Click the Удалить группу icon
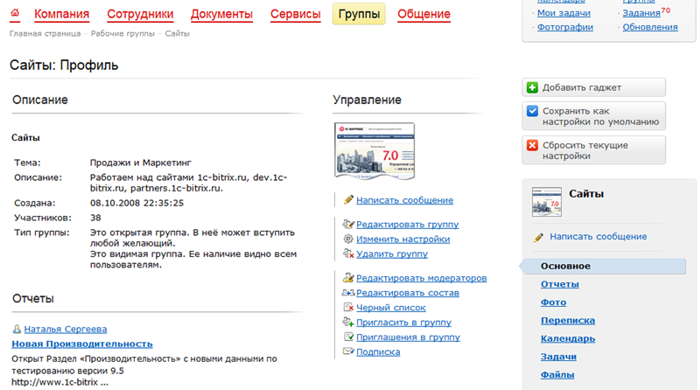This screenshot has width=700, height=390. click(x=348, y=253)
